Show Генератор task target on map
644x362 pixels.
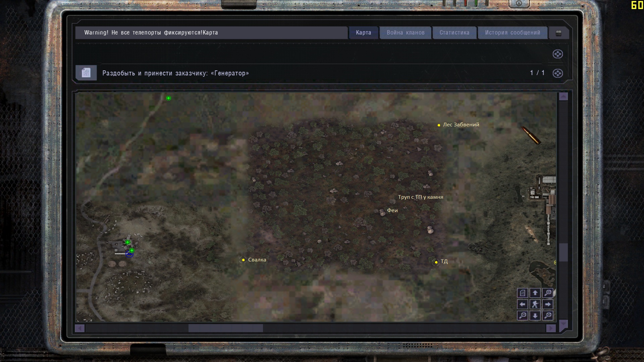pyautogui.click(x=557, y=73)
